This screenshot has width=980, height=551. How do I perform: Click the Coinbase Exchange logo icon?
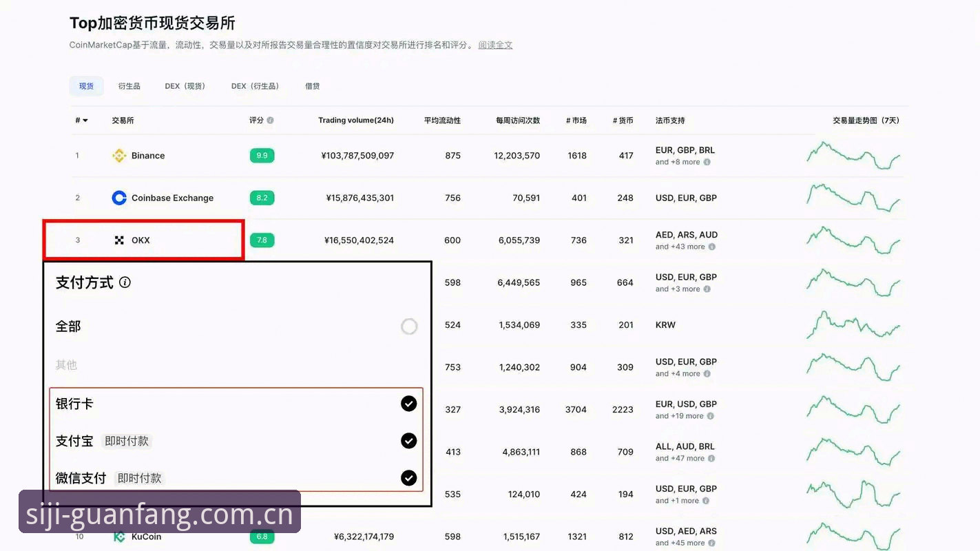(119, 198)
